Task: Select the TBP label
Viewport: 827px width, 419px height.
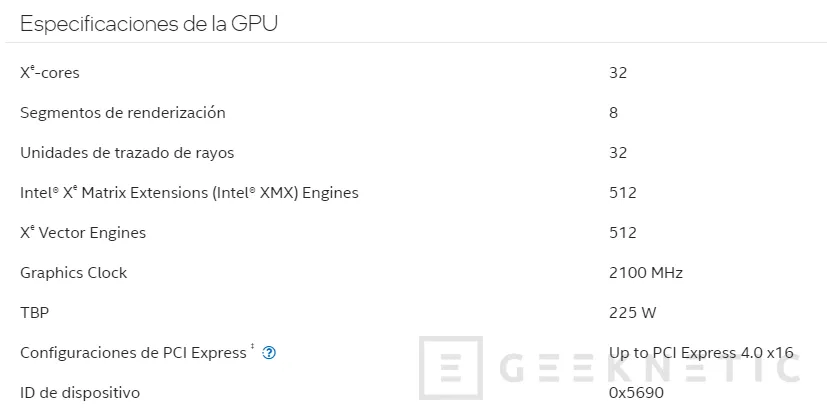Action: [34, 313]
